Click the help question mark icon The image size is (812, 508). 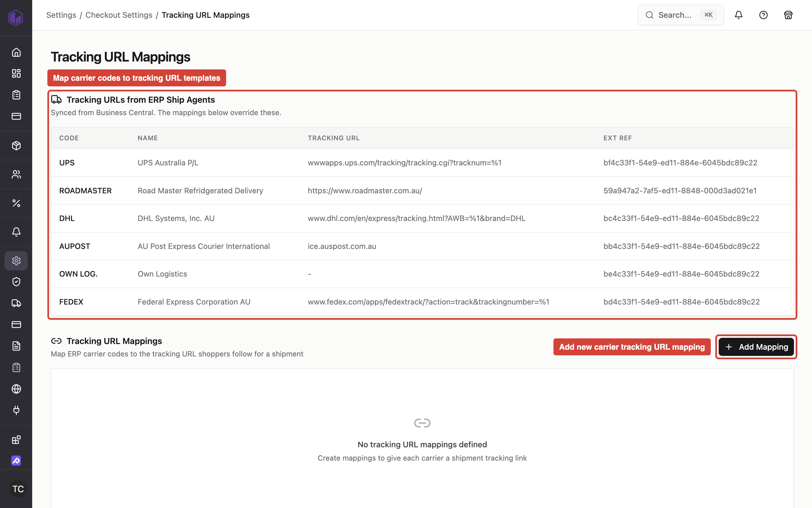pos(763,15)
